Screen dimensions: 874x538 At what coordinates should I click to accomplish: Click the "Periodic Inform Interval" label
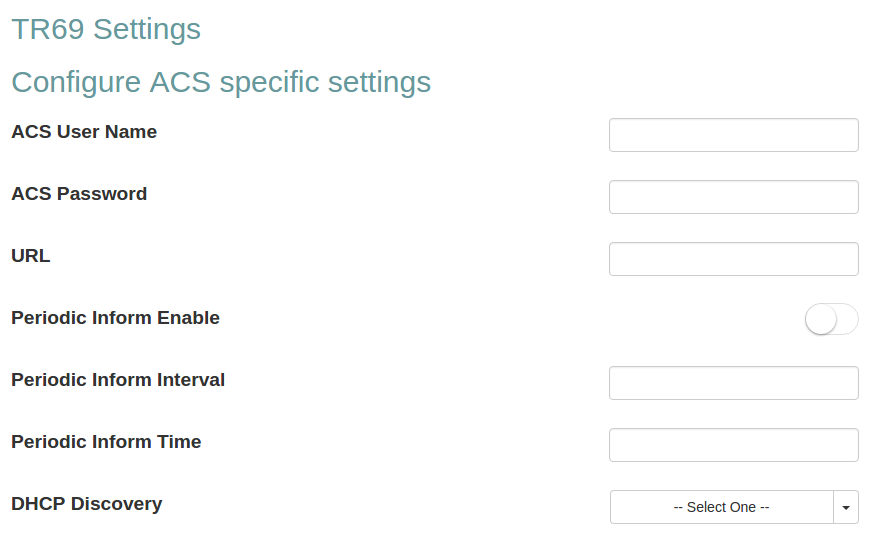point(118,380)
